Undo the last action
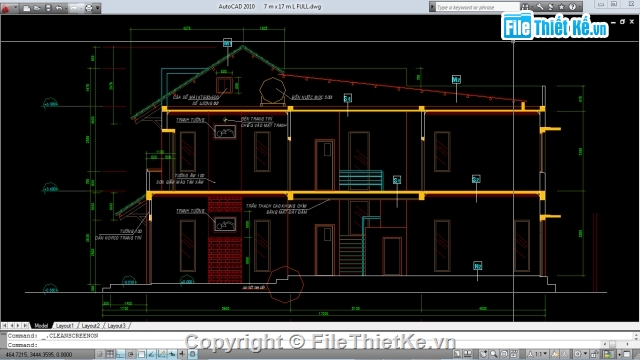This screenshot has width=640, height=360. coord(58,8)
